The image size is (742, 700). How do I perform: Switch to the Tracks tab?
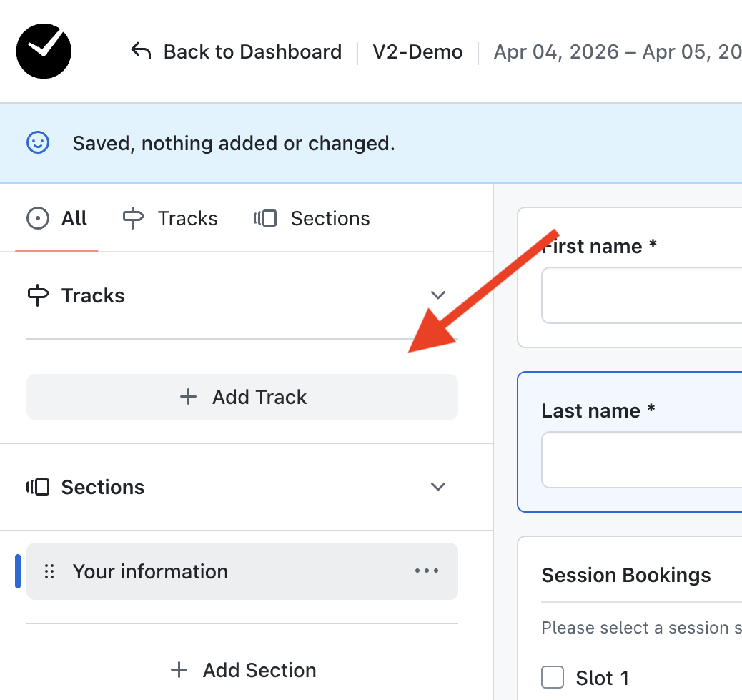(x=170, y=218)
